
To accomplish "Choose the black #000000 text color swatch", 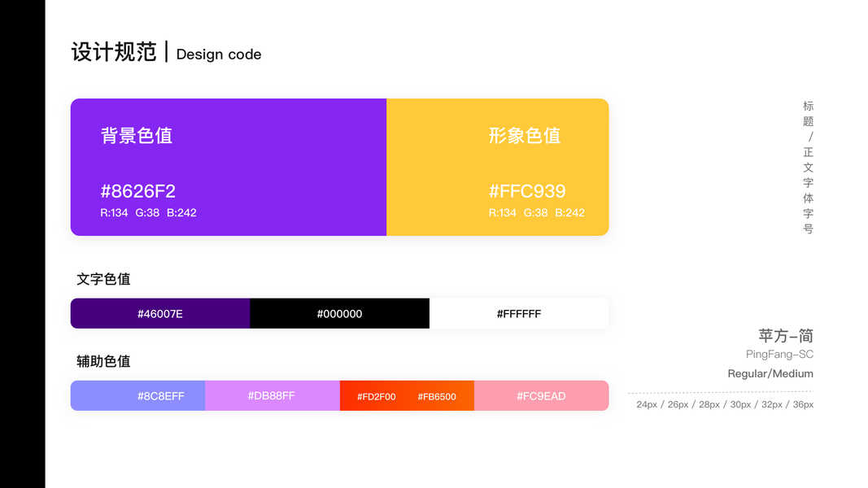I will 339,314.
